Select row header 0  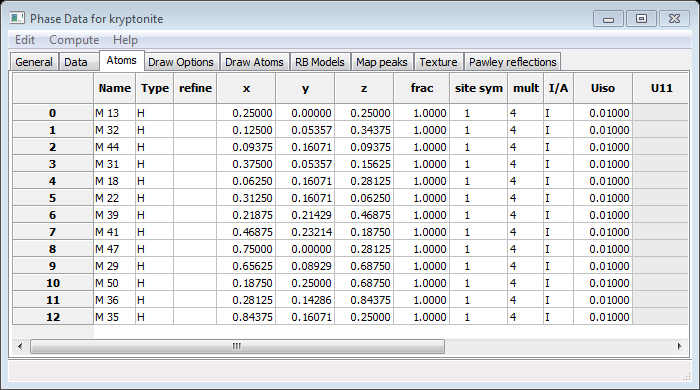click(x=53, y=113)
